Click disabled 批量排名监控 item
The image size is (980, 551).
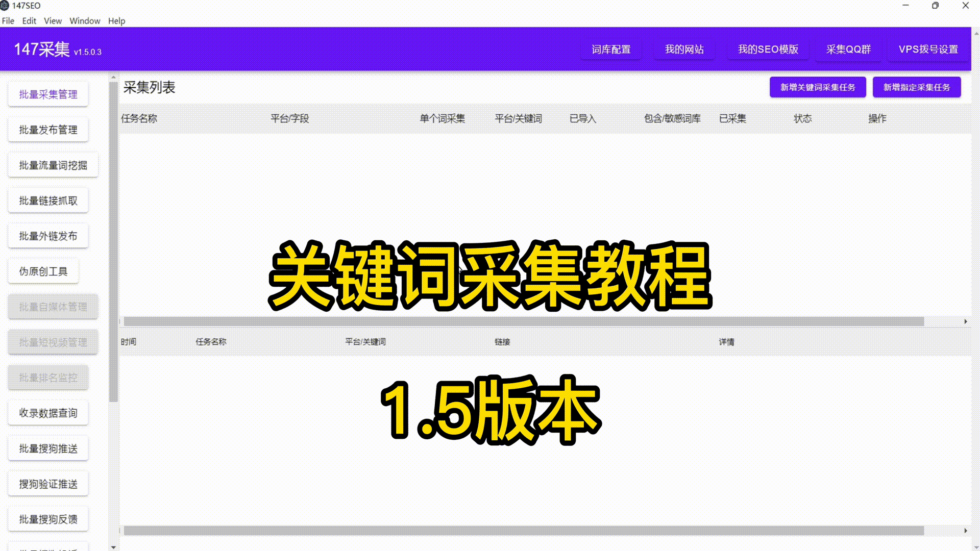click(x=48, y=378)
